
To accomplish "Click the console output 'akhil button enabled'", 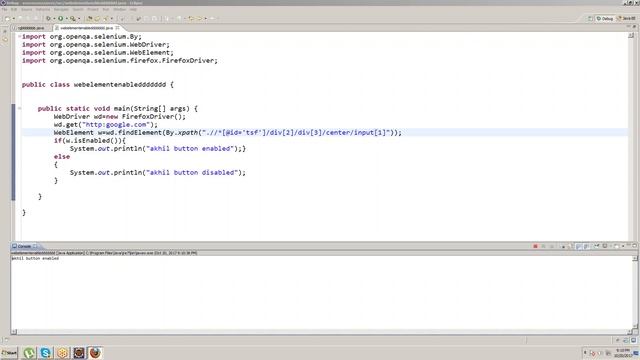I will pyautogui.click(x=35, y=258).
